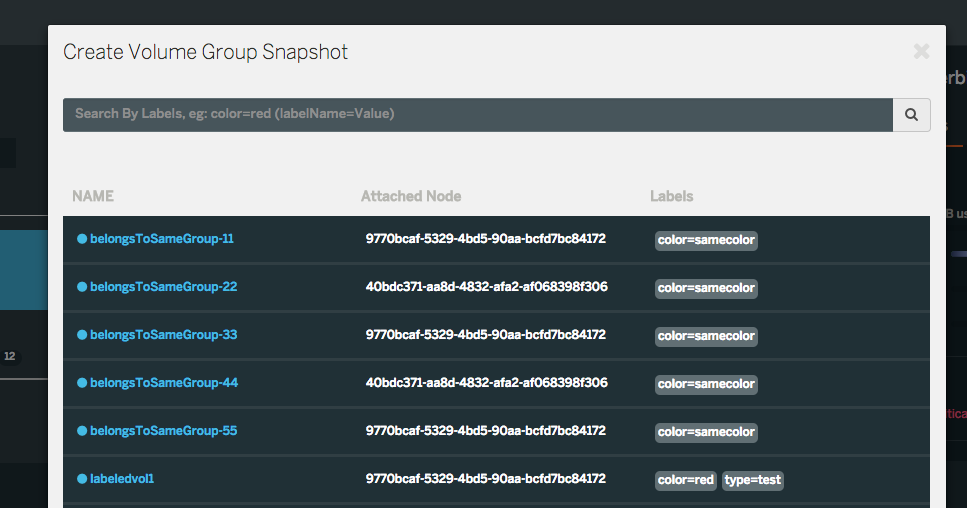Image resolution: width=967 pixels, height=508 pixels.
Task: Type in the Search By Labels field
Action: [x=477, y=115]
